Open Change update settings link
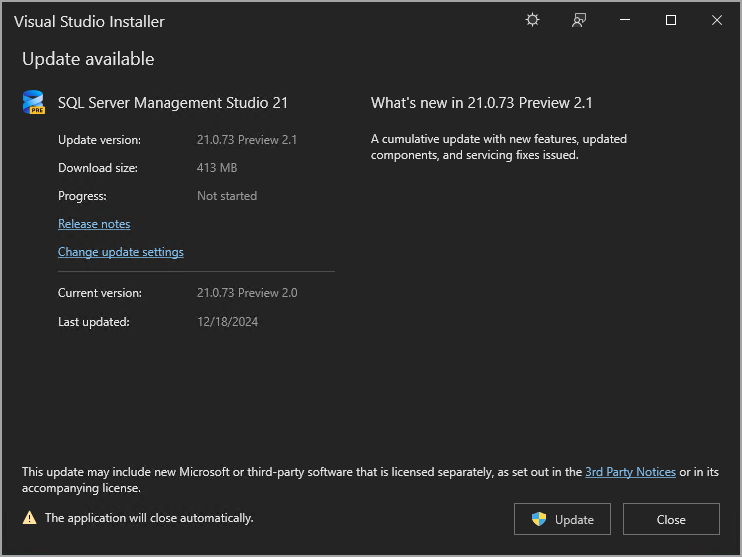The height and width of the screenshot is (557, 742). coord(121,252)
